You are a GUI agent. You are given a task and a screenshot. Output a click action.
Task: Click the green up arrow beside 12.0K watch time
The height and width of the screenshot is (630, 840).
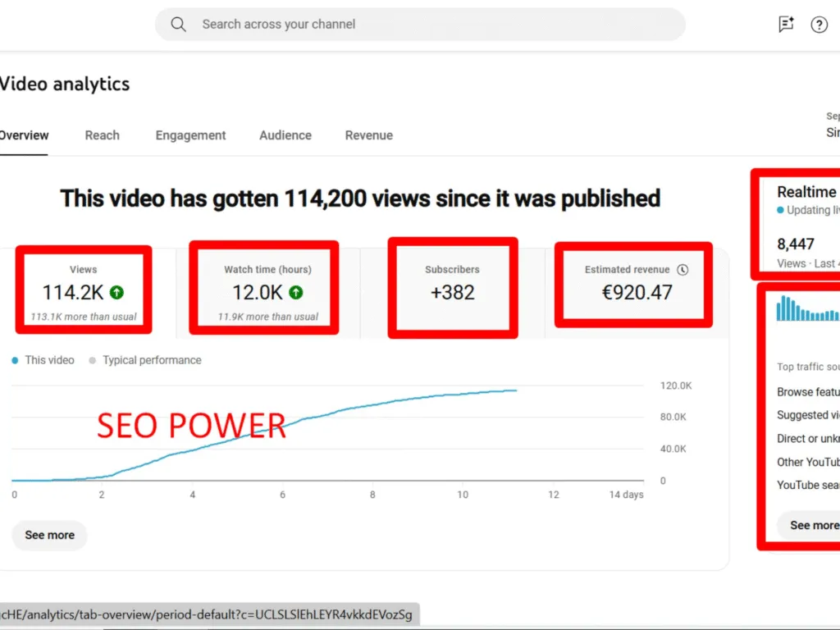click(x=296, y=293)
